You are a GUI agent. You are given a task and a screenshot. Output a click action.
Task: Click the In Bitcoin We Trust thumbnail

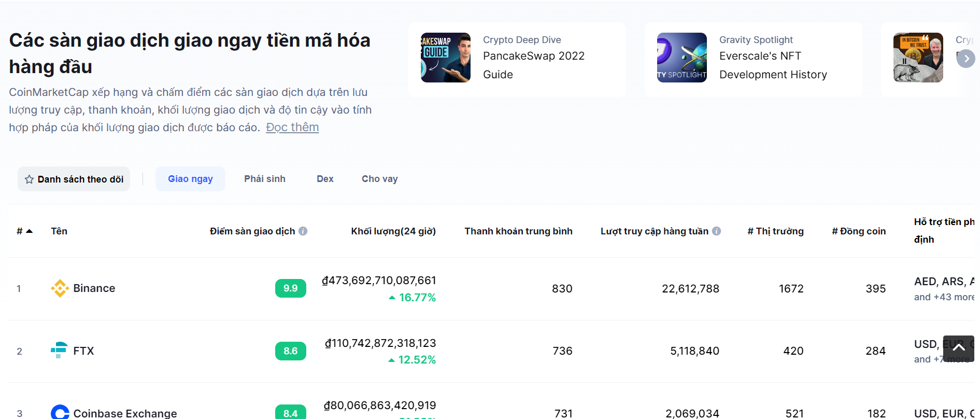point(918,58)
